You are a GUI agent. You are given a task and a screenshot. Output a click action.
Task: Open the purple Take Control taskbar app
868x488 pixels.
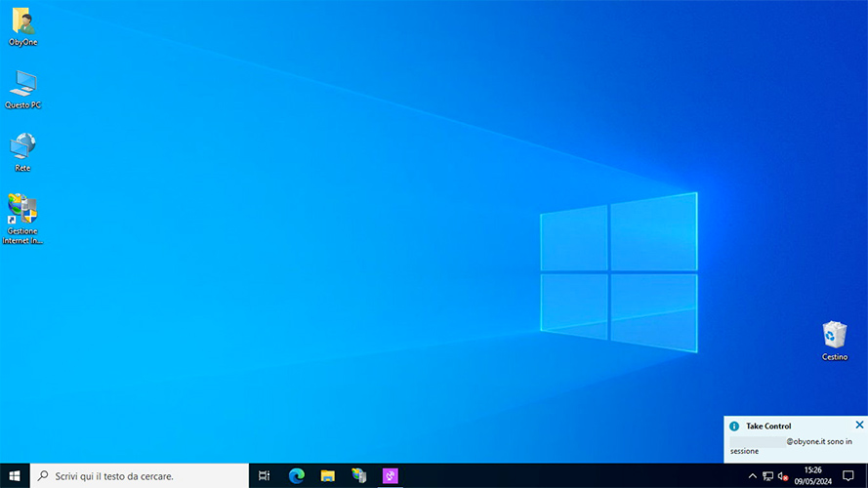coord(391,476)
